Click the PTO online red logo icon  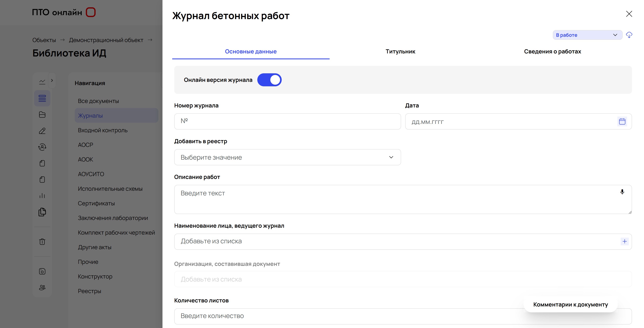tap(91, 12)
